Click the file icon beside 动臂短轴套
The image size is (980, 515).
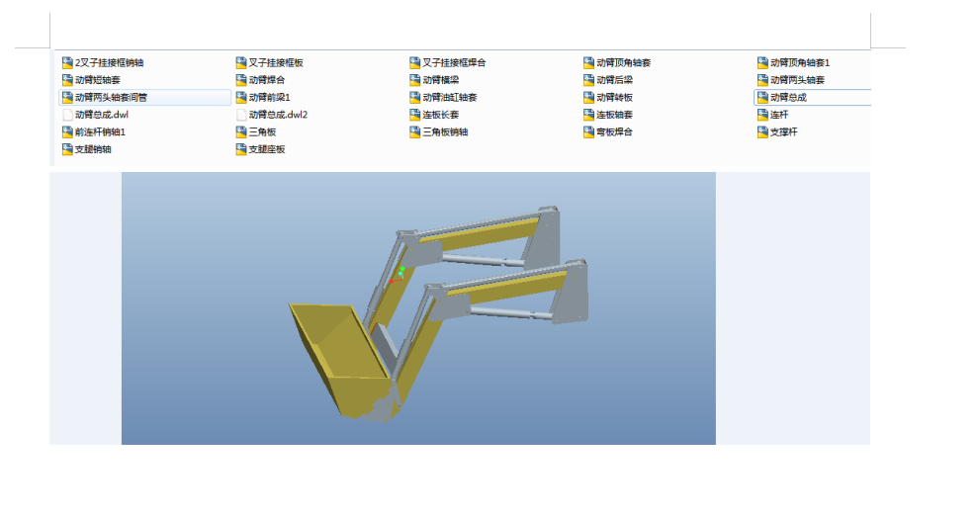[67, 80]
